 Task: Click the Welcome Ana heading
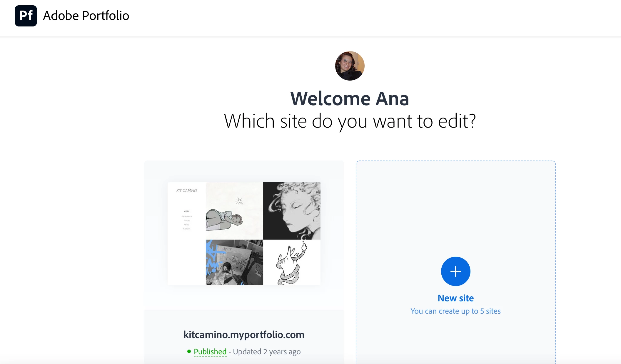tap(350, 98)
